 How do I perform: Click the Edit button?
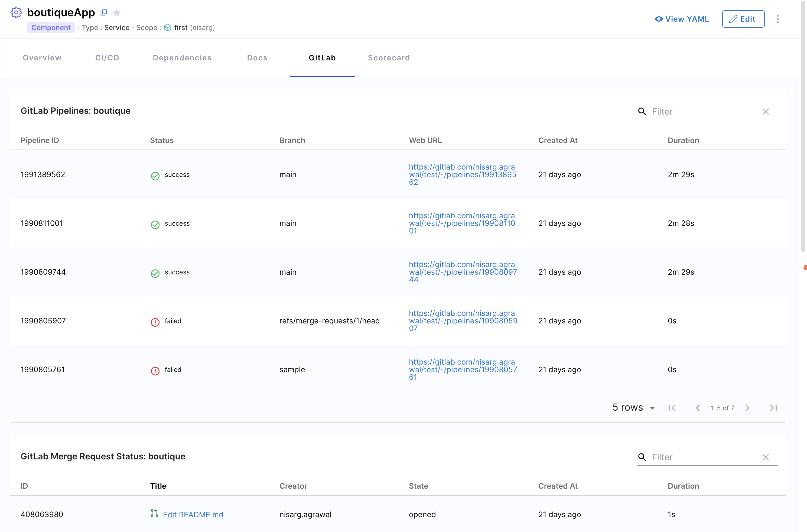[x=743, y=19]
